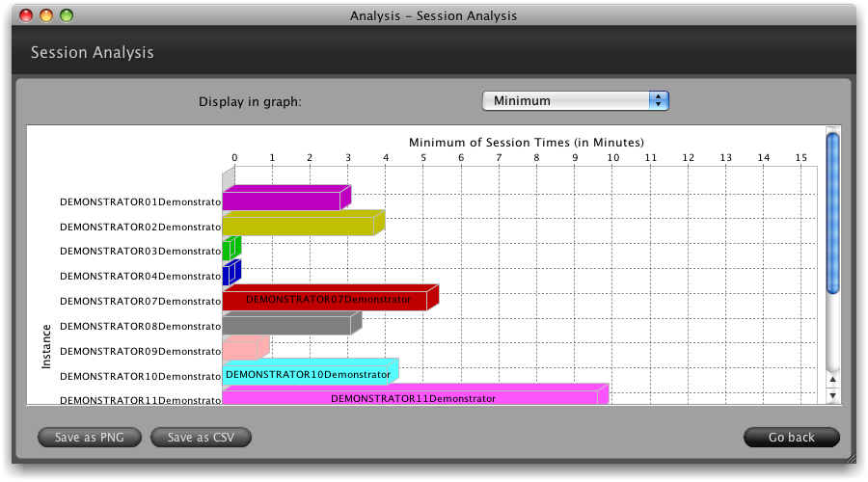The width and height of the screenshot is (868, 482).
Task: Select the pink DEMONSTRATOR09 bar
Action: click(x=241, y=349)
